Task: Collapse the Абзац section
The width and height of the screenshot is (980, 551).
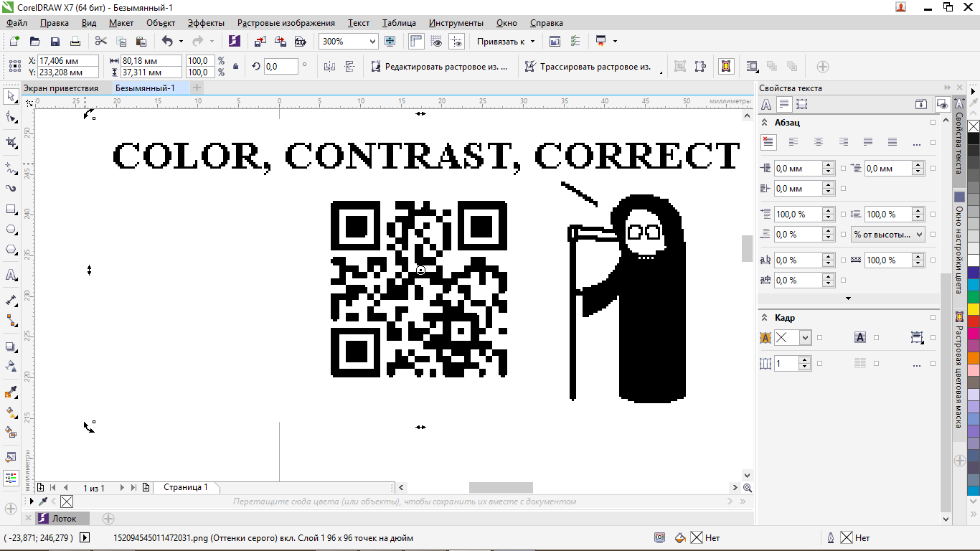Action: click(765, 123)
